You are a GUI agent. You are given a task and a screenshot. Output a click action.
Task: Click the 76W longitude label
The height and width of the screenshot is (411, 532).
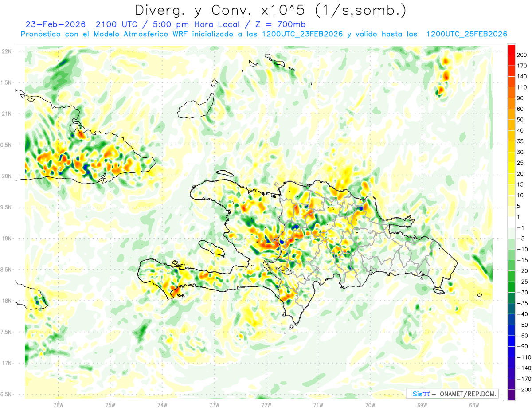click(x=58, y=405)
